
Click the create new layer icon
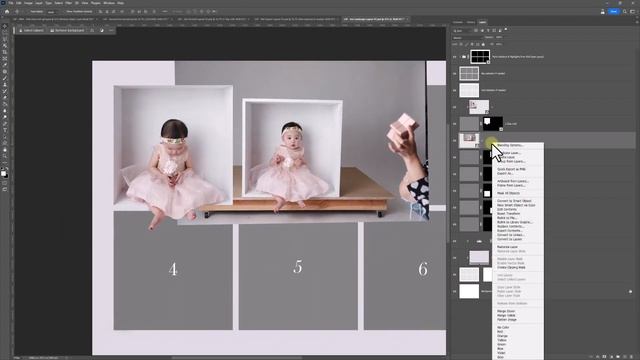tap(625, 357)
